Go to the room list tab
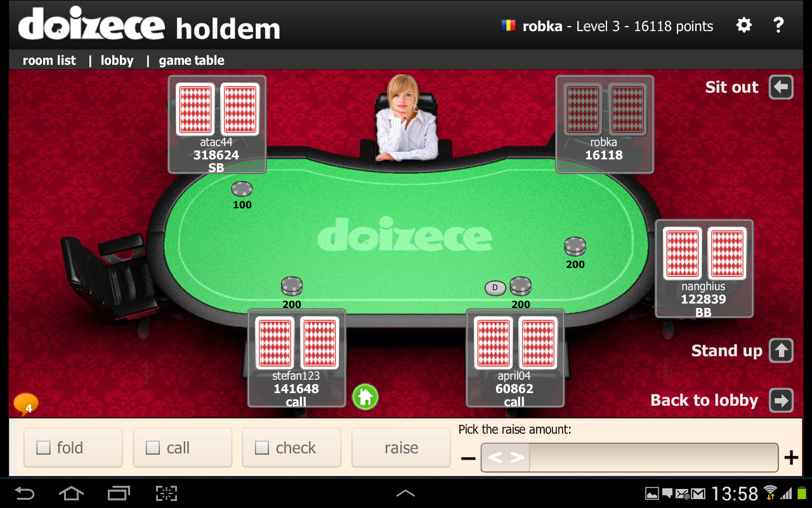 point(49,60)
